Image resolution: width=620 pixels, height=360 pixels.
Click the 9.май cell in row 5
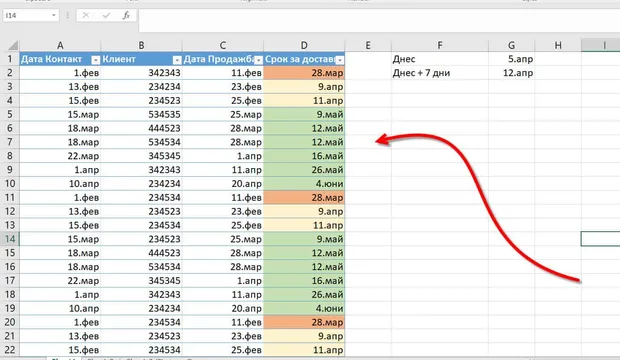click(304, 114)
